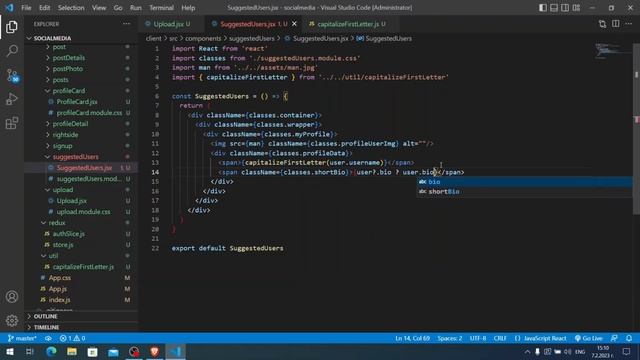Click the Synchronize Changes cloud icon
This screenshot has width=640, height=360.
48,338
